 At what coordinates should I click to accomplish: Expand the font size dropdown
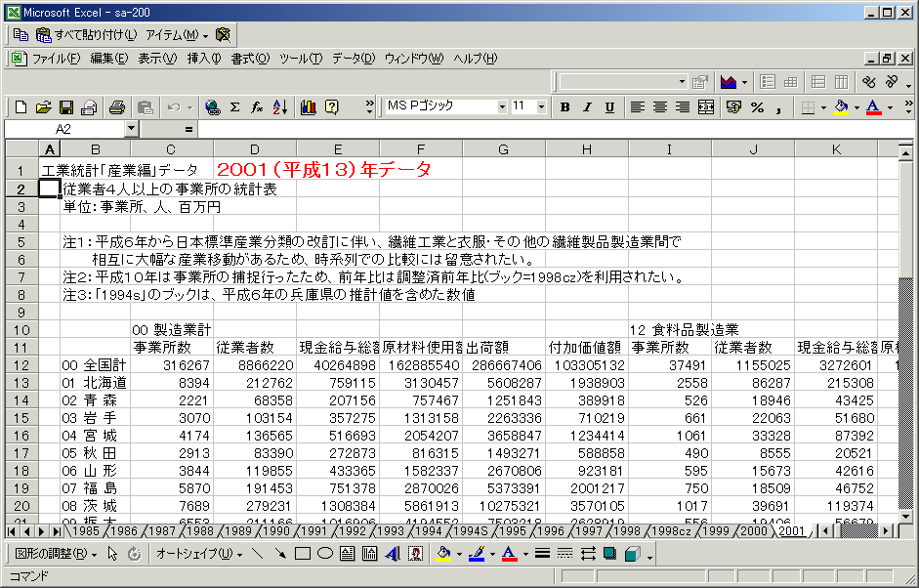542,106
